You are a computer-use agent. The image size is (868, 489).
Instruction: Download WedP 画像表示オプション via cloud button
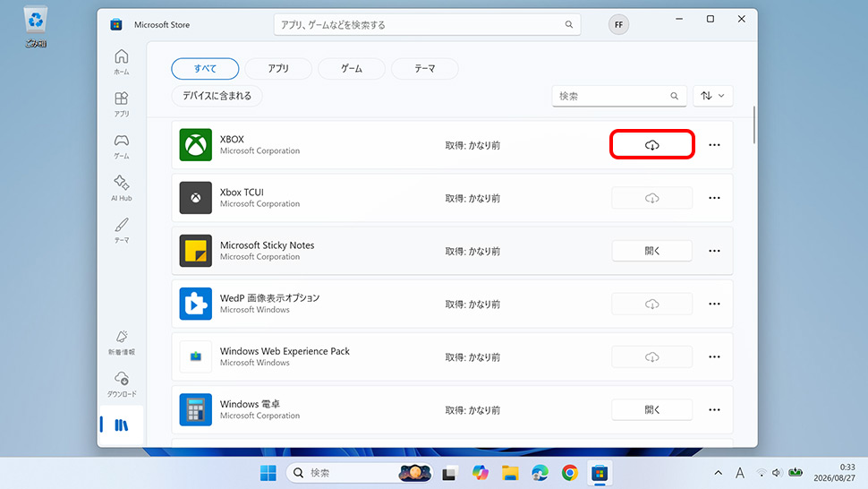pyautogui.click(x=652, y=304)
